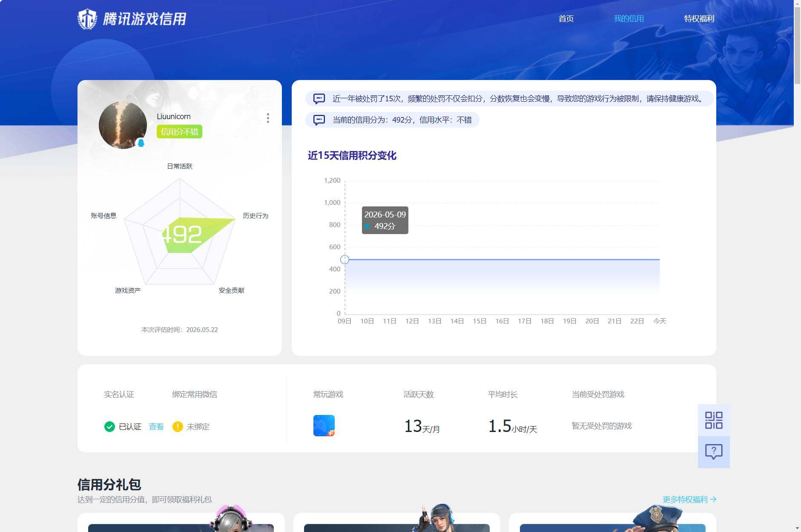Click the 安全贡献 radar axis label
The width and height of the screenshot is (801, 532).
[231, 290]
